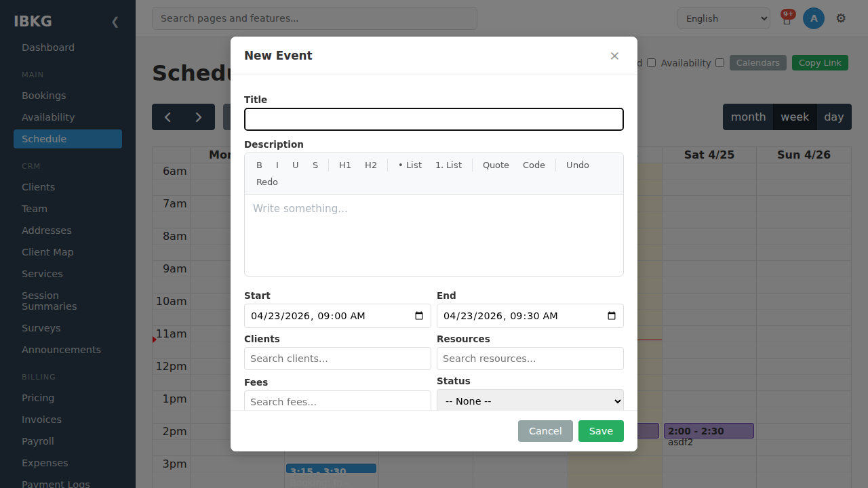This screenshot has height=488, width=868.
Task: Go to previous week arrow
Action: (x=167, y=117)
